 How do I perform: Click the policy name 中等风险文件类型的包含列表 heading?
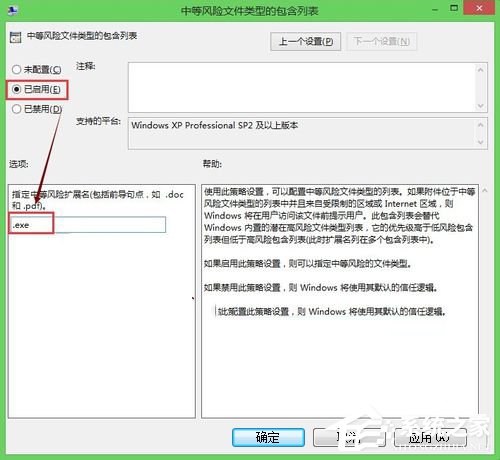[82, 36]
